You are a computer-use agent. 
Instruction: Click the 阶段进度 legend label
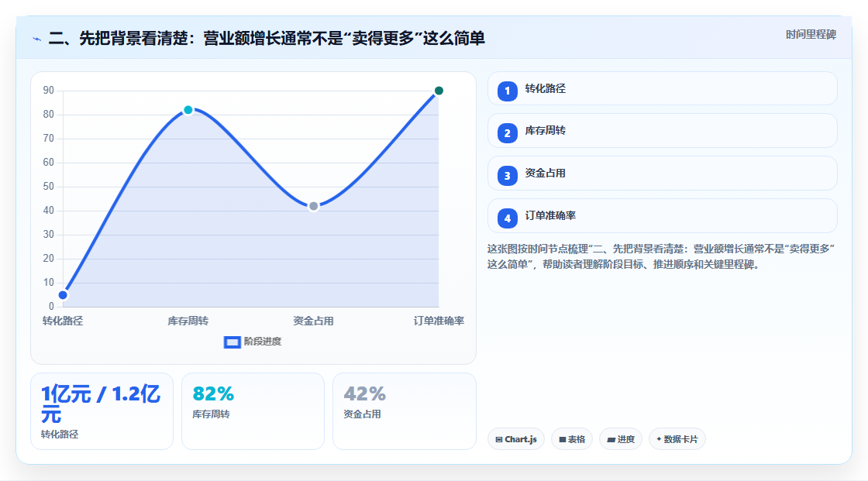pyautogui.click(x=263, y=342)
